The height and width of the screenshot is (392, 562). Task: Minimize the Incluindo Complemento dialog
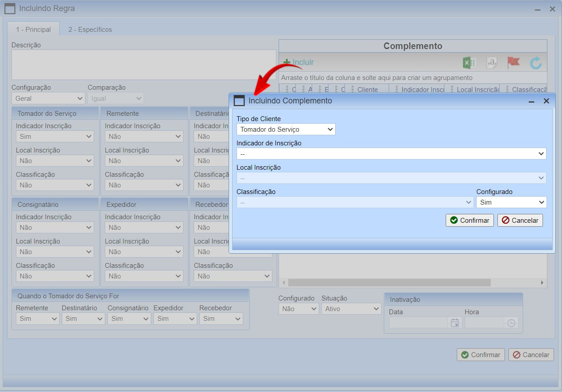point(532,101)
